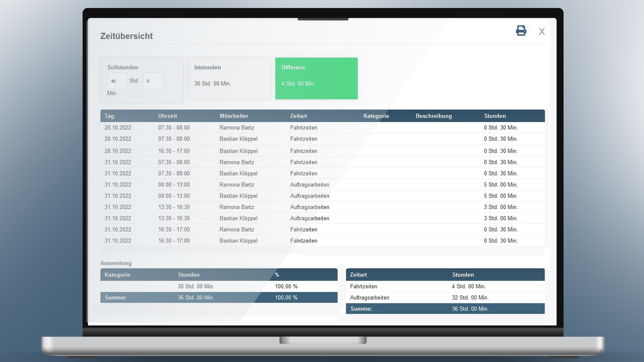
Task: Close the Zeitübersicht dialog with X
Action: [x=542, y=32]
